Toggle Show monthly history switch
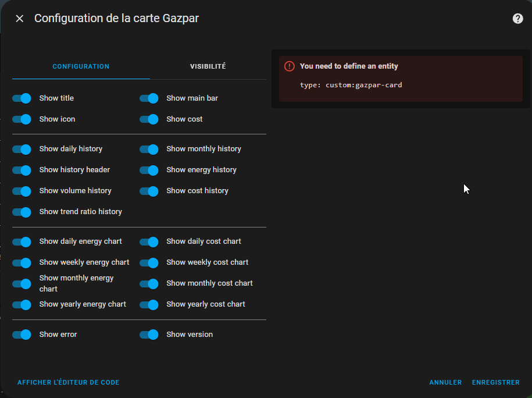This screenshot has width=532, height=398. pyautogui.click(x=149, y=149)
